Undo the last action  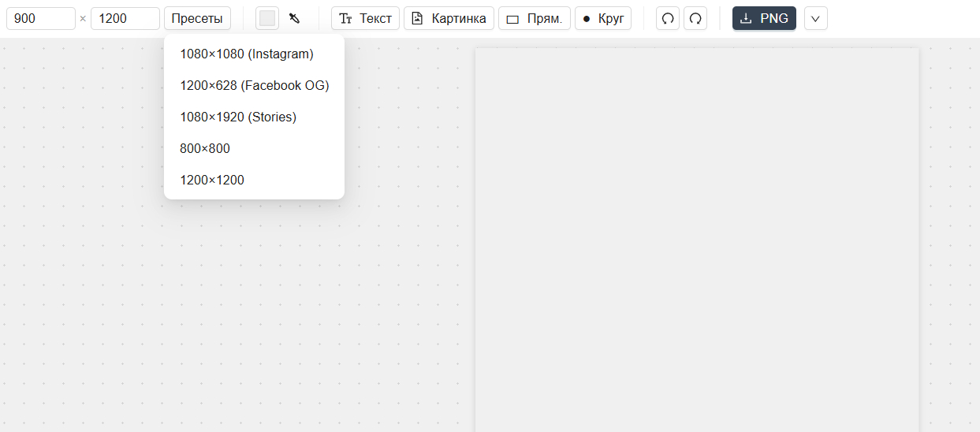coord(668,18)
